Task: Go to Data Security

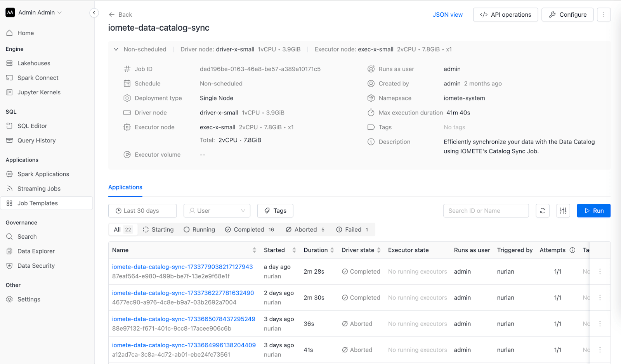Action: coord(36,266)
